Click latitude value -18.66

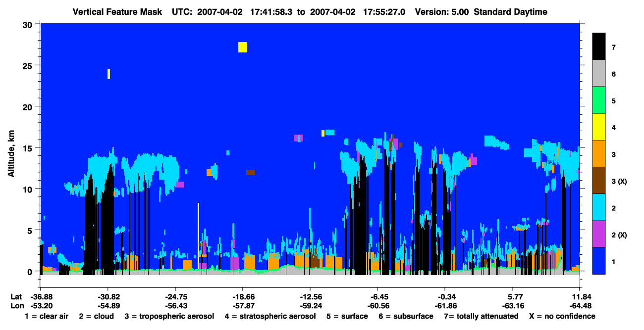click(243, 296)
